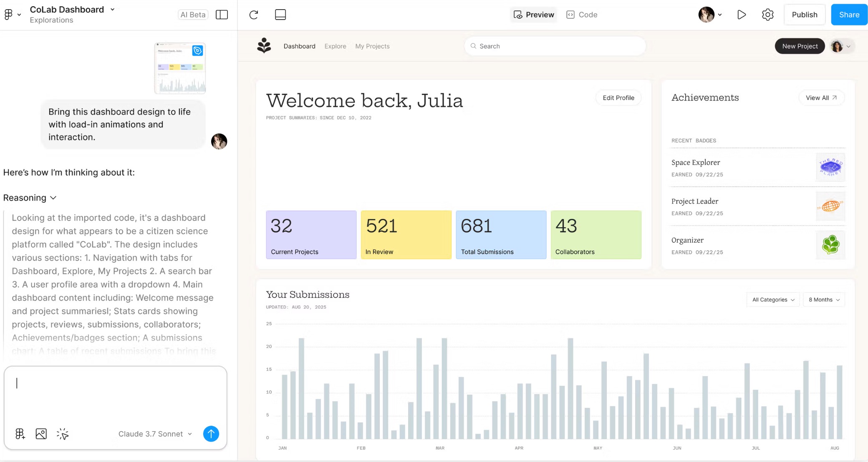This screenshot has height=462, width=868.
Task: Switch to Code view
Action: coord(582,15)
